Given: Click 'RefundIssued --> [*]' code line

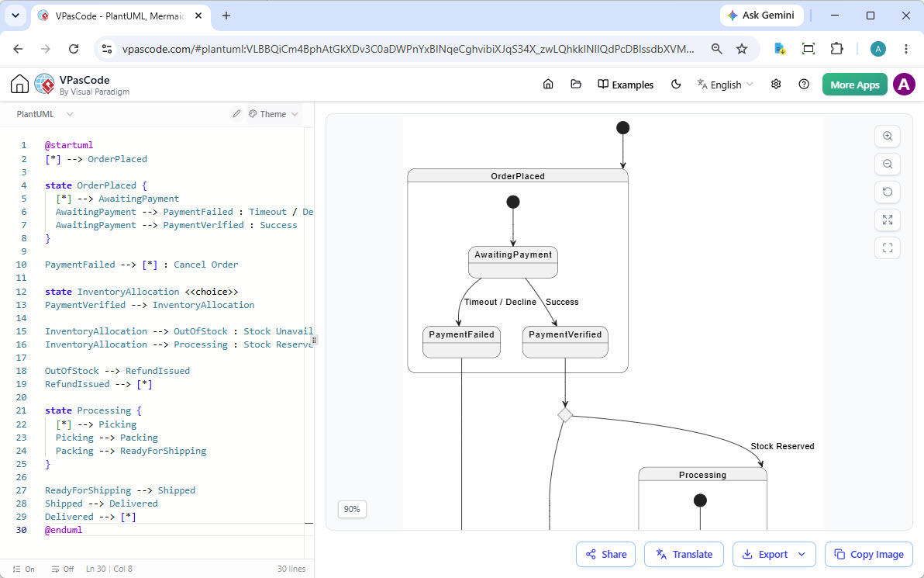Looking at the screenshot, I should [98, 384].
